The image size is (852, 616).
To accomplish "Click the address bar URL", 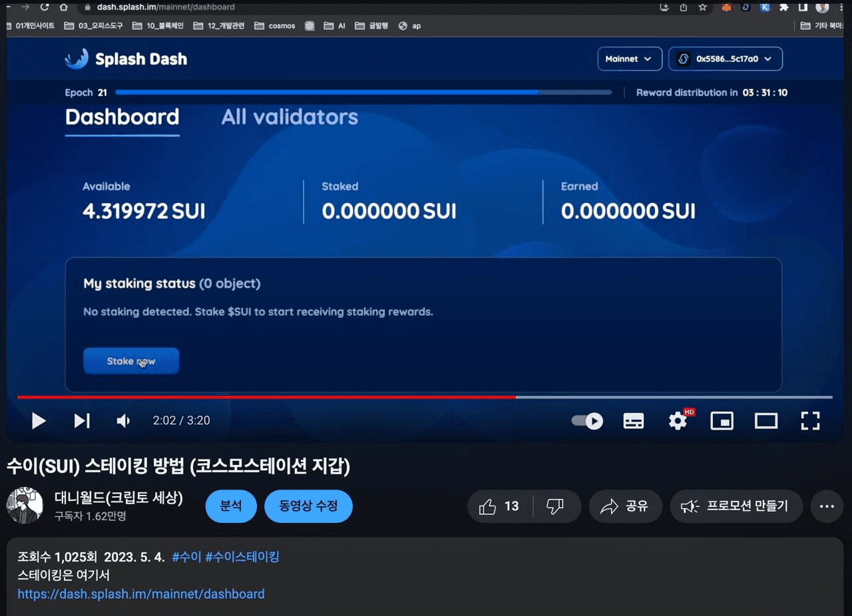I will coord(166,7).
